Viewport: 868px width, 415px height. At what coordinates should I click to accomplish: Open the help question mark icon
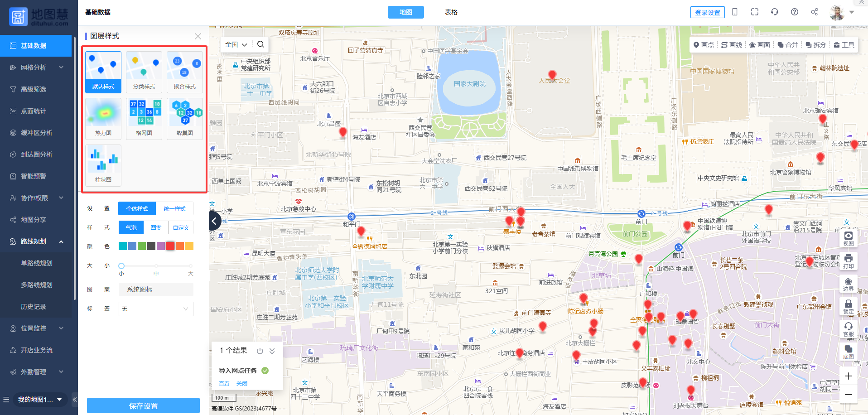tap(794, 12)
